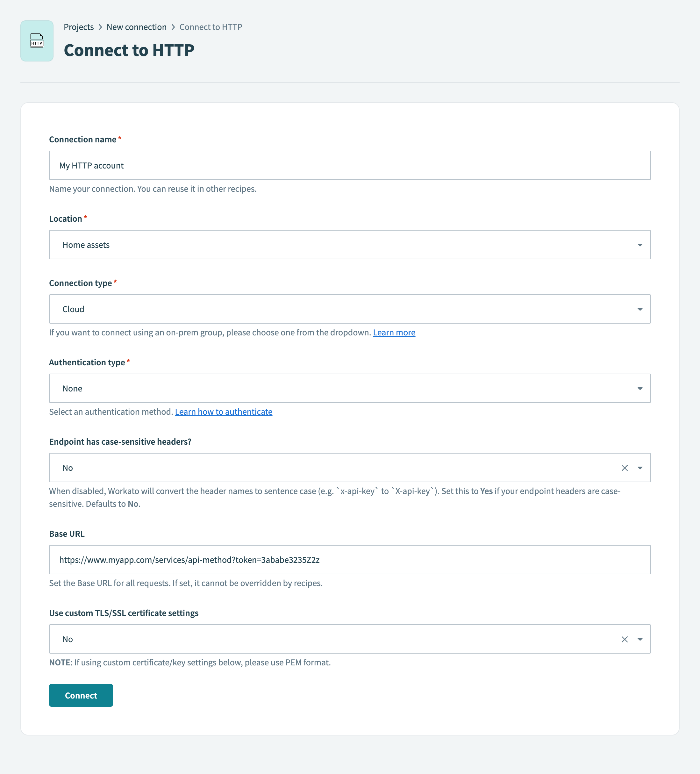The image size is (700, 774).
Task: Navigate to New connection breadcrumb
Action: tap(137, 27)
